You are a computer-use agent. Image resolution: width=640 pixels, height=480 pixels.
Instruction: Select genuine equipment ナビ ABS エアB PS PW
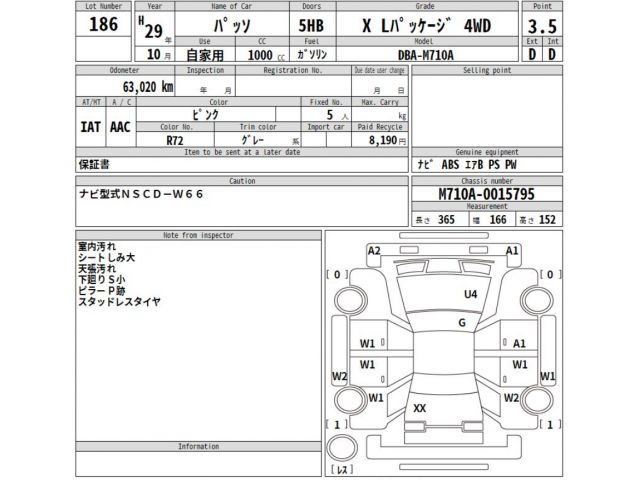[467, 165]
